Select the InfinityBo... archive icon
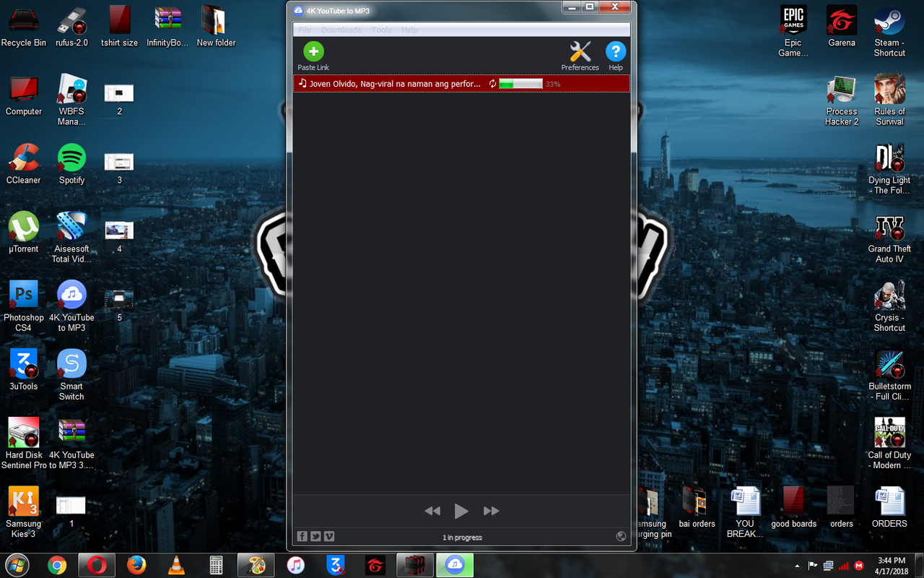 (x=167, y=26)
